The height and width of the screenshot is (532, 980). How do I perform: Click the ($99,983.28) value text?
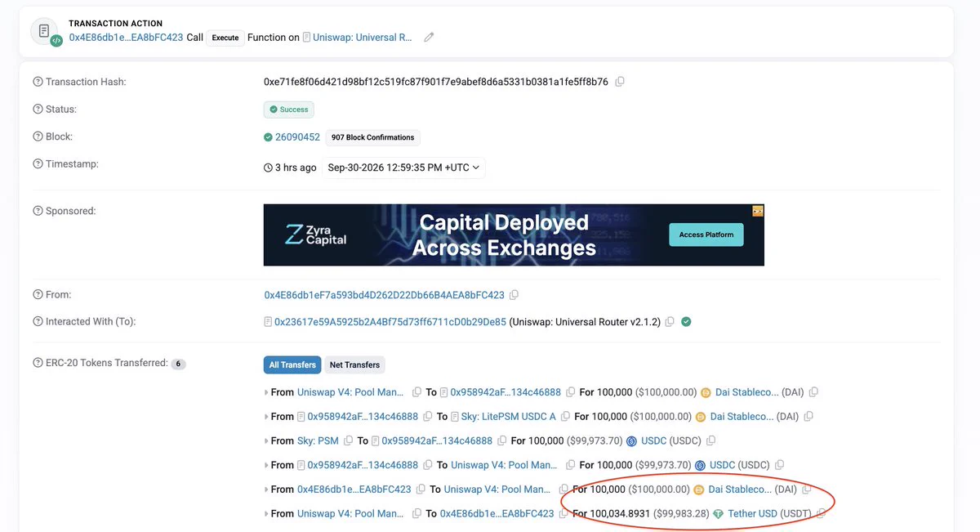(x=680, y=514)
